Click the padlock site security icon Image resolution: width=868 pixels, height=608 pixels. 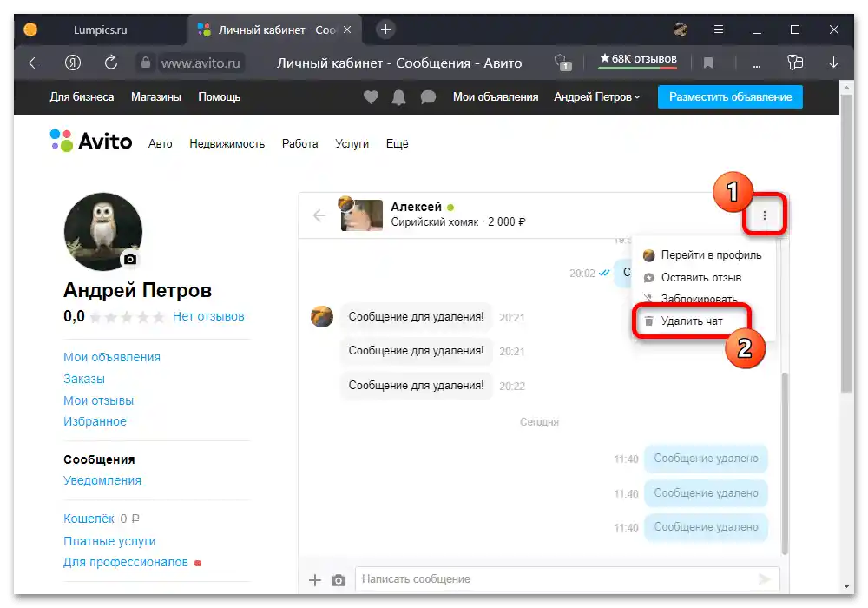click(146, 63)
